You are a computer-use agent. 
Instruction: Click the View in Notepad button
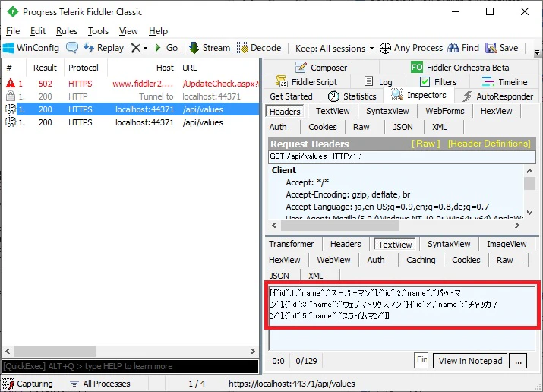[470, 361]
